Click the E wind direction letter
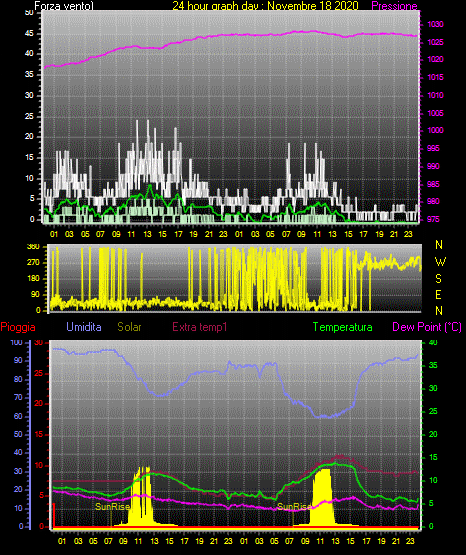This screenshot has width=466, height=555. tap(438, 295)
